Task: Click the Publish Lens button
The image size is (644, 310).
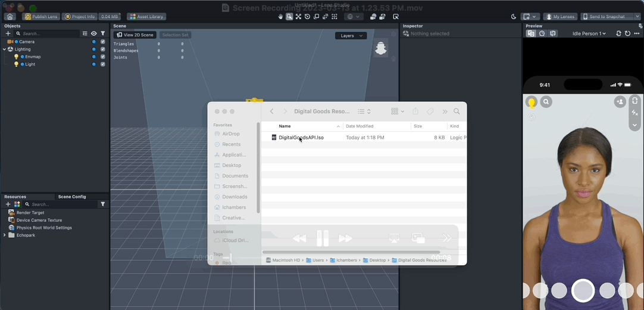Action: (x=41, y=17)
